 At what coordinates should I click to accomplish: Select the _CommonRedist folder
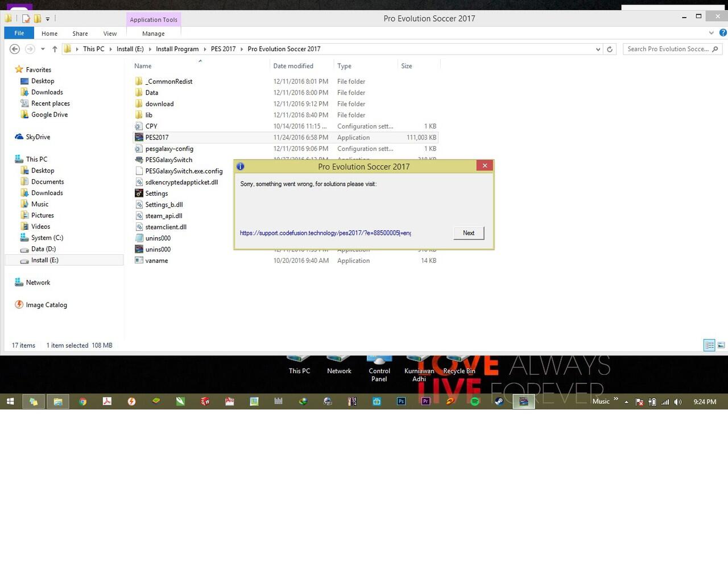click(x=169, y=81)
